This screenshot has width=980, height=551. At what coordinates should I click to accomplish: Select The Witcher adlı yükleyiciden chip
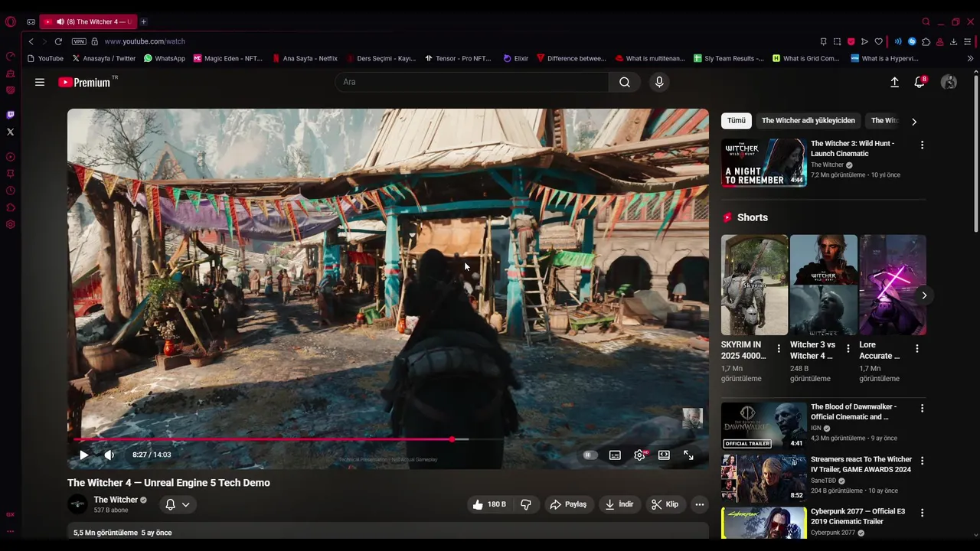click(808, 121)
